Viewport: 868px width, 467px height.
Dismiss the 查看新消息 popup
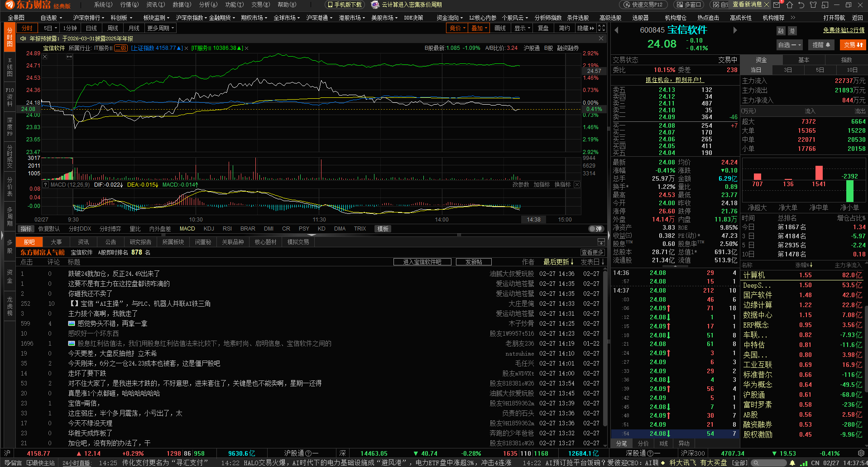pyautogui.click(x=766, y=5)
